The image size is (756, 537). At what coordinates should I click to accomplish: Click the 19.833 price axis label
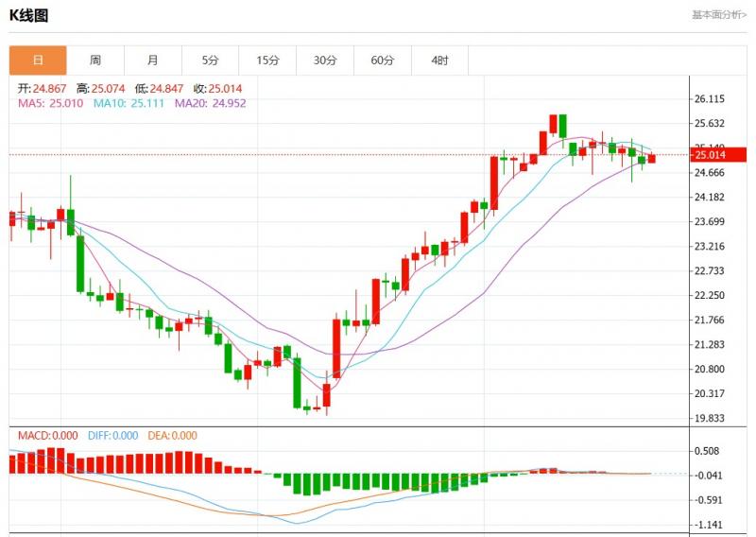pos(710,418)
